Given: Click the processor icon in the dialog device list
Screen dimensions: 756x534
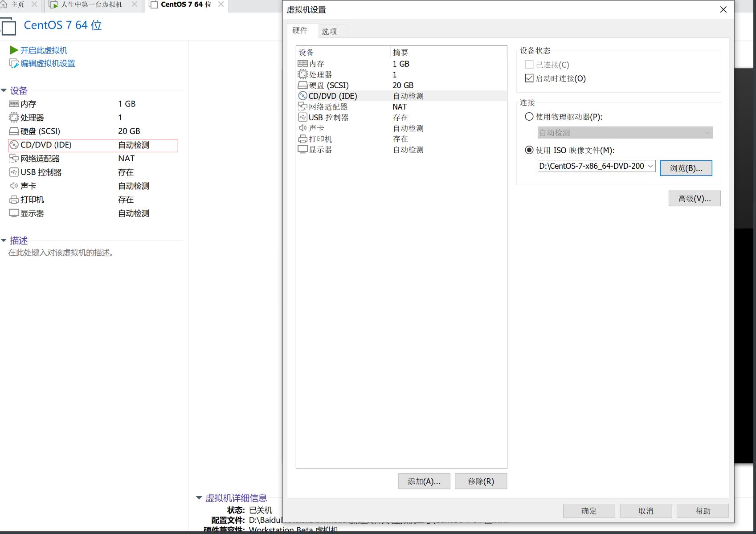Looking at the screenshot, I should click(x=302, y=74).
